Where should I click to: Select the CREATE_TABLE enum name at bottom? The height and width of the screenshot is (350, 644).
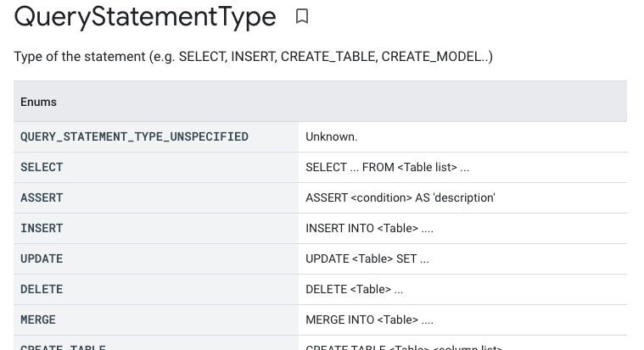[x=63, y=347]
